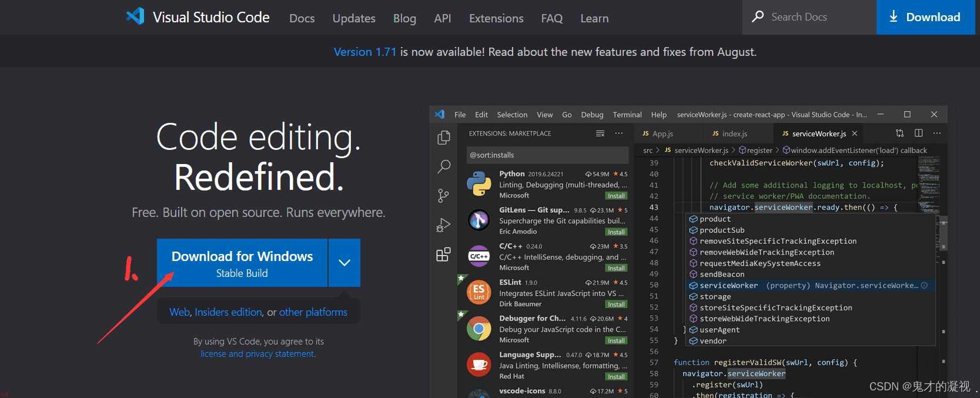980x398 pixels.
Task: Click the ESLint extension icon
Action: pos(479,292)
